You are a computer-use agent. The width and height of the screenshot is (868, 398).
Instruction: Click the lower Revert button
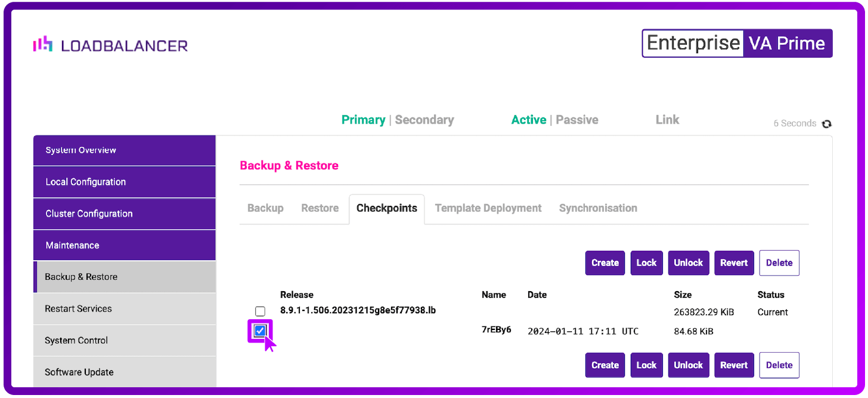734,365
